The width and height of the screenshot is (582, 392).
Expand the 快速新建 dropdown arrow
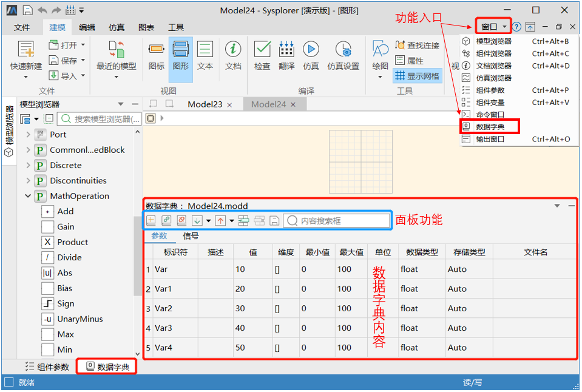click(26, 77)
